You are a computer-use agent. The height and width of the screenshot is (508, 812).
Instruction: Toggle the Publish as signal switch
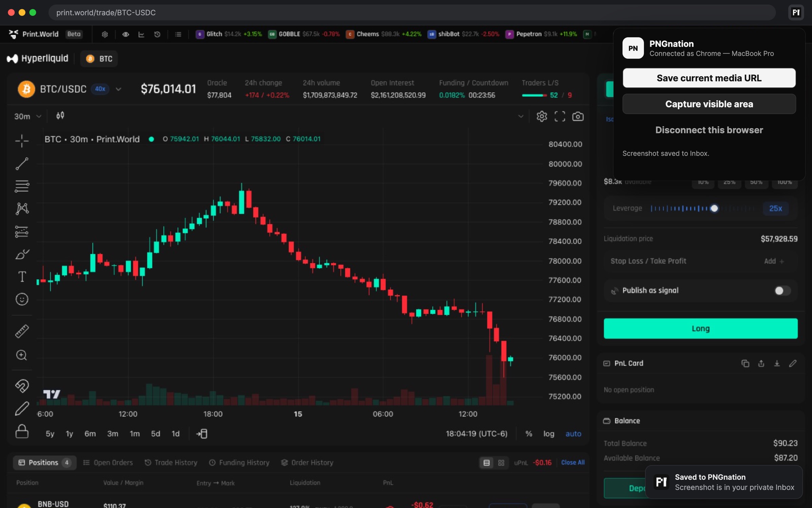click(x=782, y=291)
